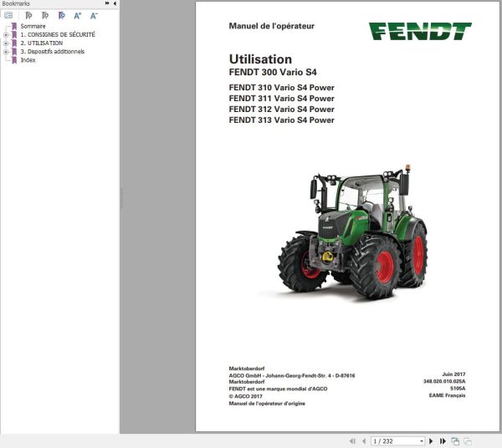
Task: Click FENDT 312 Vario S4 Power line
Action: click(281, 109)
